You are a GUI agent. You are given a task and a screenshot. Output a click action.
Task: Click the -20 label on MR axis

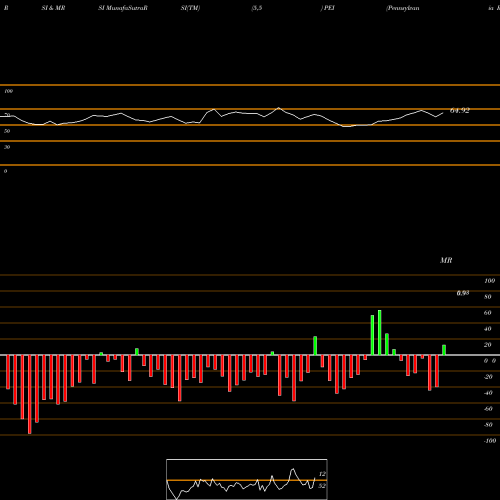click(x=488, y=377)
